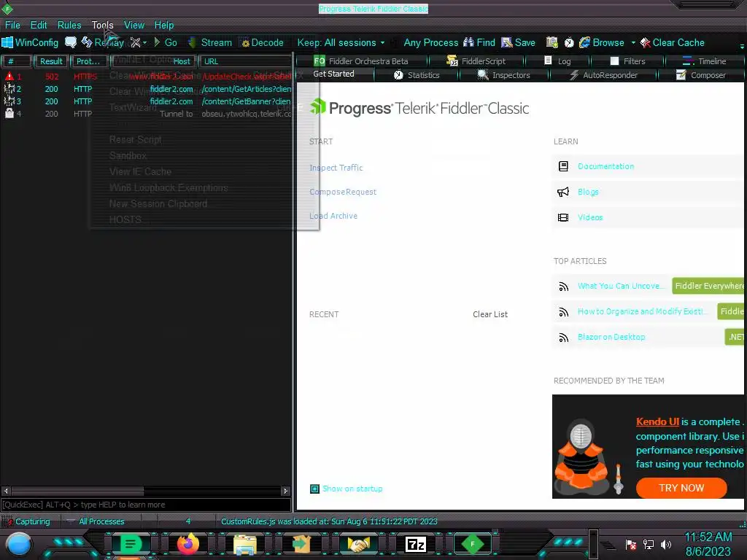Click the QuickExec input box
Viewport: 747px width, 560px height.
(x=146, y=505)
